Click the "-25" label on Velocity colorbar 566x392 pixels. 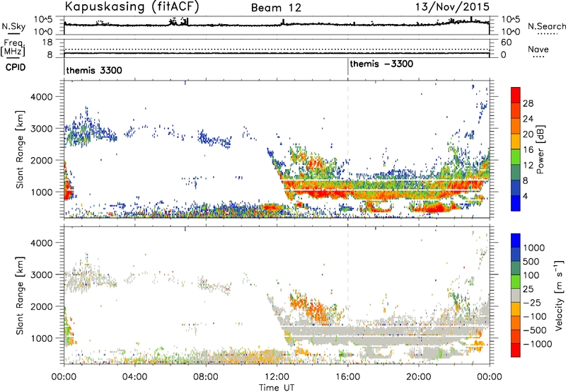[532, 302]
